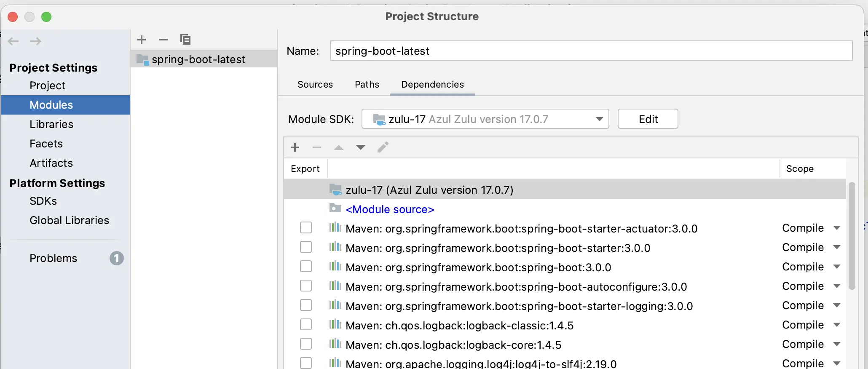Image resolution: width=868 pixels, height=369 pixels.
Task: Click the dependencies list vertical scrollbar
Action: [x=852, y=236]
